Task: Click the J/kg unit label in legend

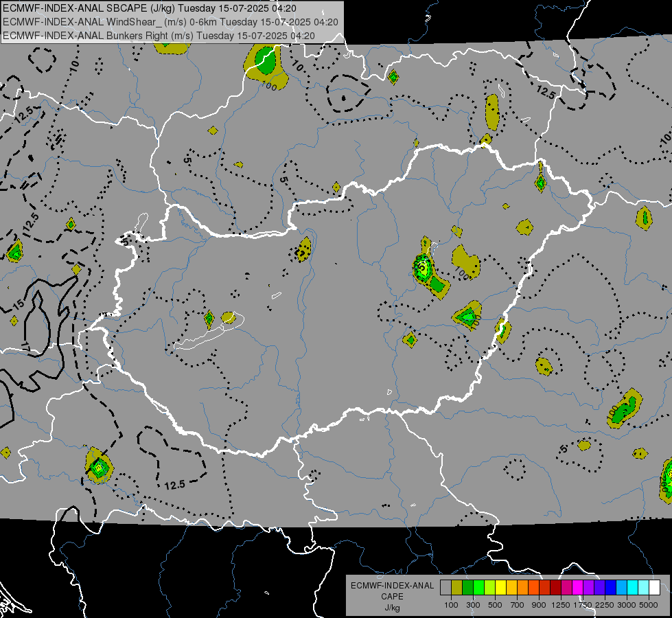Action: tap(392, 608)
